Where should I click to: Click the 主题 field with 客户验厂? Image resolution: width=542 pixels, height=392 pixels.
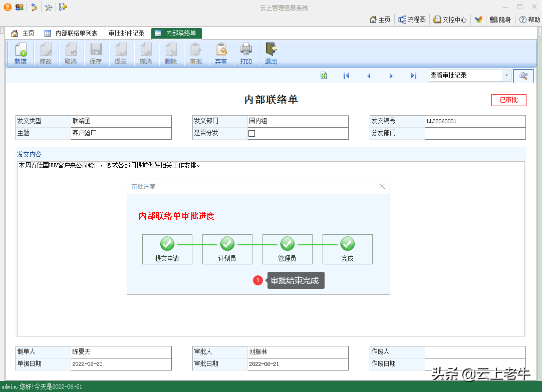coord(121,133)
